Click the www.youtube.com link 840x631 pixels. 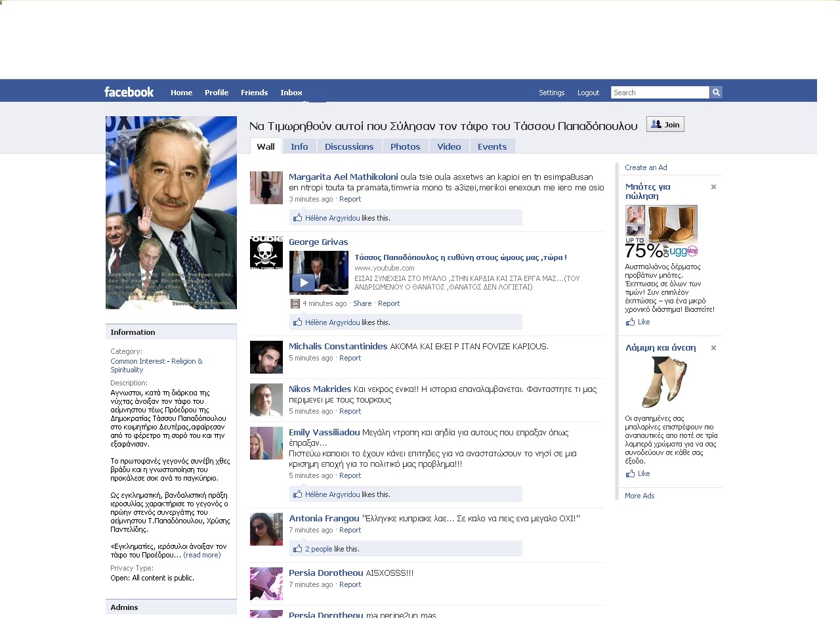pos(385,268)
